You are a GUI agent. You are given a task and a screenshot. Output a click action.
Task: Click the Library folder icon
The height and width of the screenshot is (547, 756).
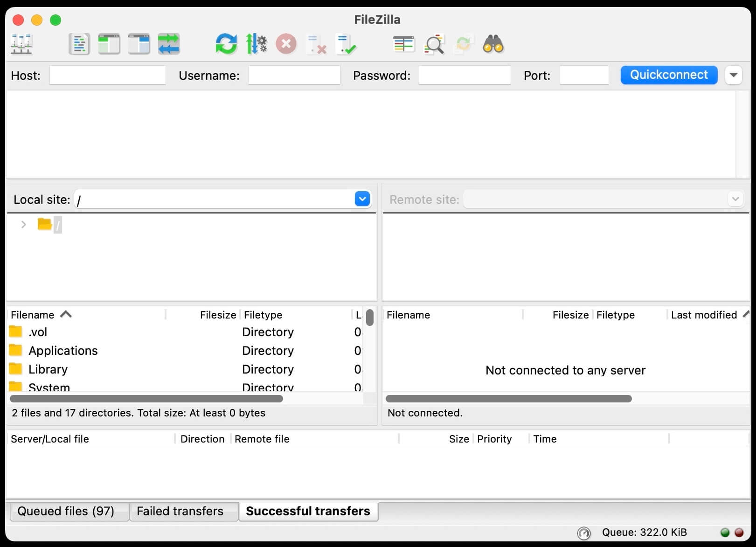tap(15, 369)
